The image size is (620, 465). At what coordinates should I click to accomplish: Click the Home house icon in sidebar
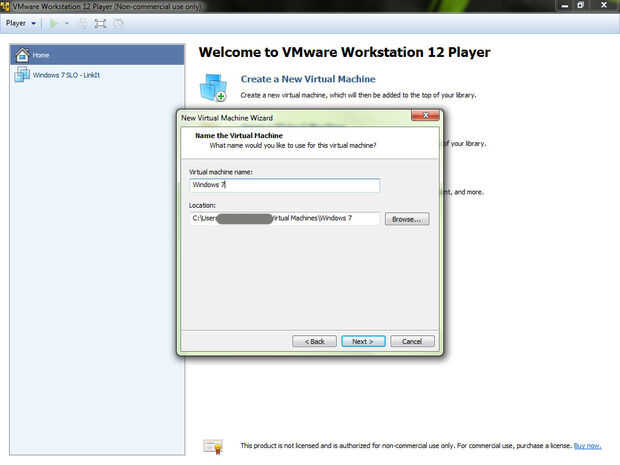pyautogui.click(x=22, y=55)
